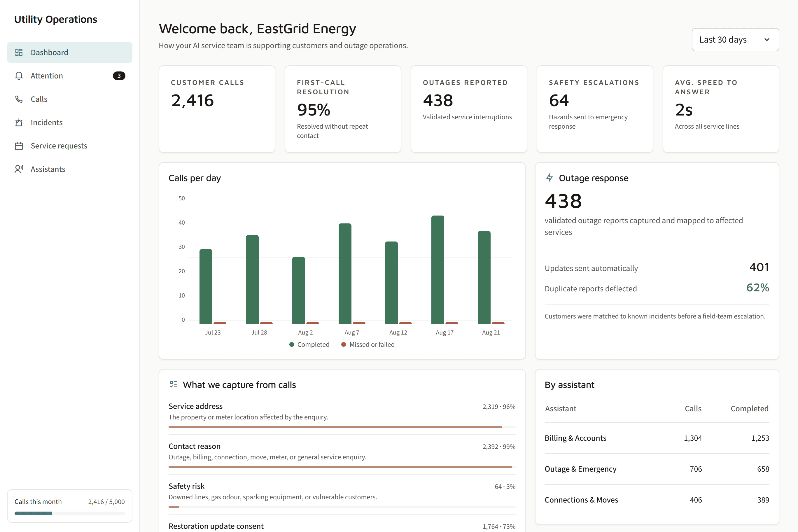Open the Safety Escalations card

coord(595,109)
